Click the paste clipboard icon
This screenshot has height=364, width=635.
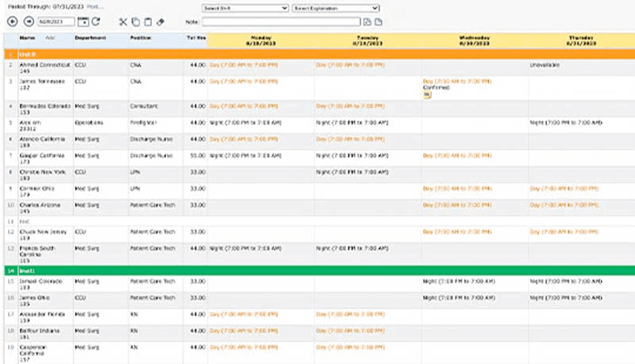point(148,21)
